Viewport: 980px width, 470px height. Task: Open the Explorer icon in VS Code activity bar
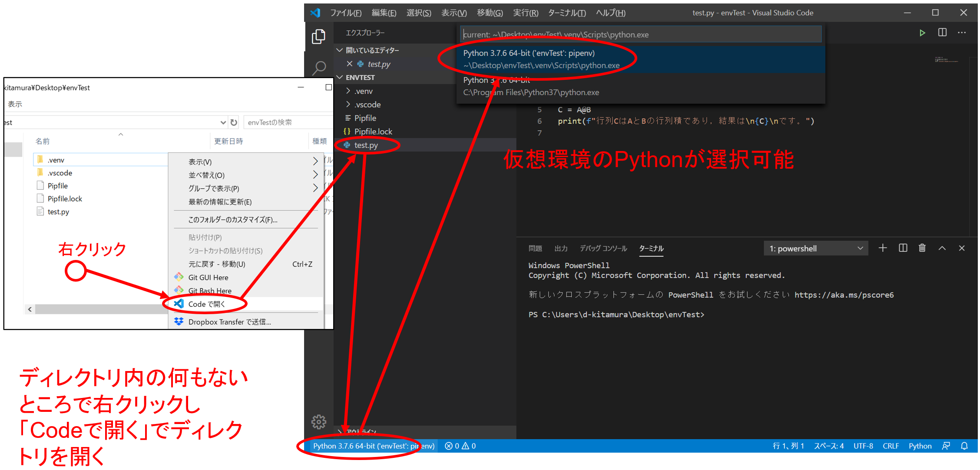[x=318, y=36]
